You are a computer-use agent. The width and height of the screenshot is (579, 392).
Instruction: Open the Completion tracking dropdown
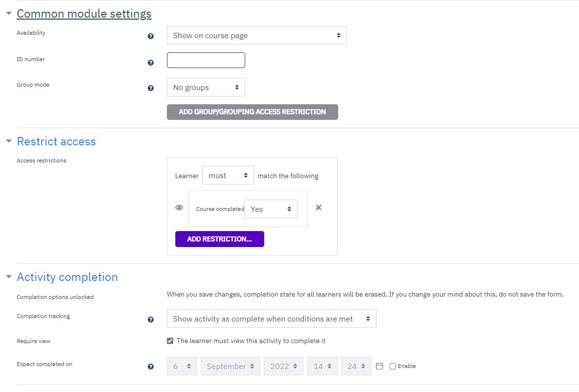click(x=272, y=319)
